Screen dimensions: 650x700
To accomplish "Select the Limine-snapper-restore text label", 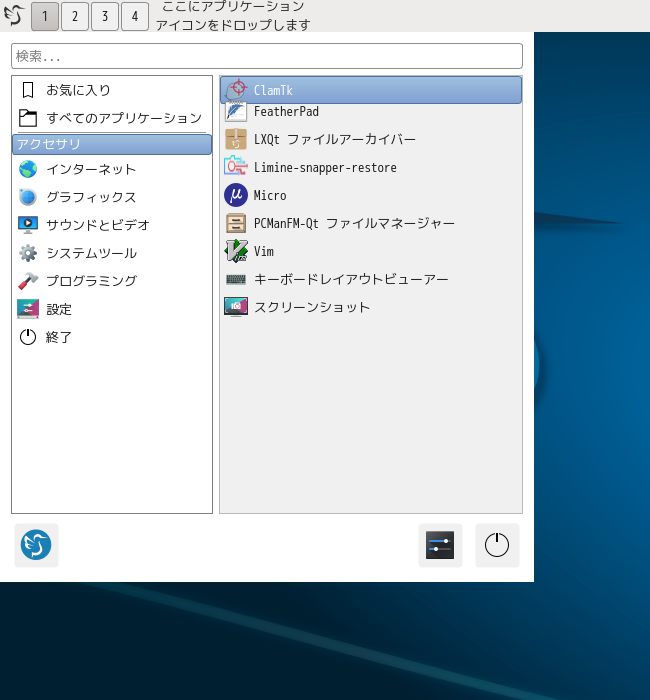I will click(x=325, y=167).
